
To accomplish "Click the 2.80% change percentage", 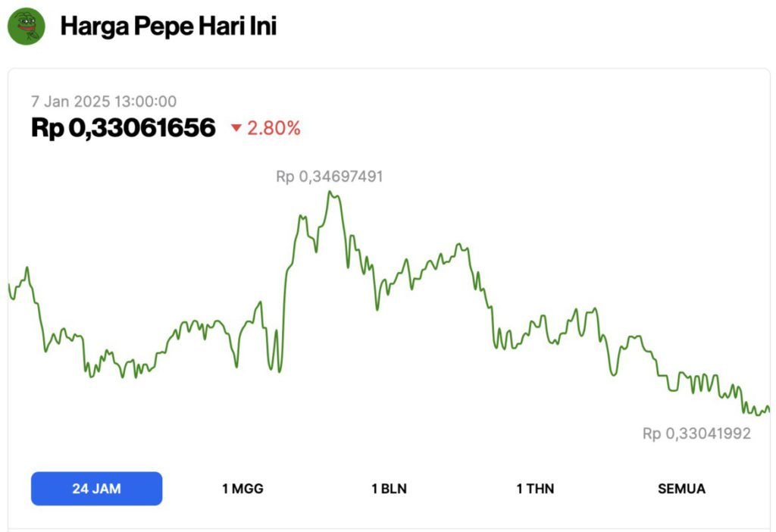I will [274, 129].
